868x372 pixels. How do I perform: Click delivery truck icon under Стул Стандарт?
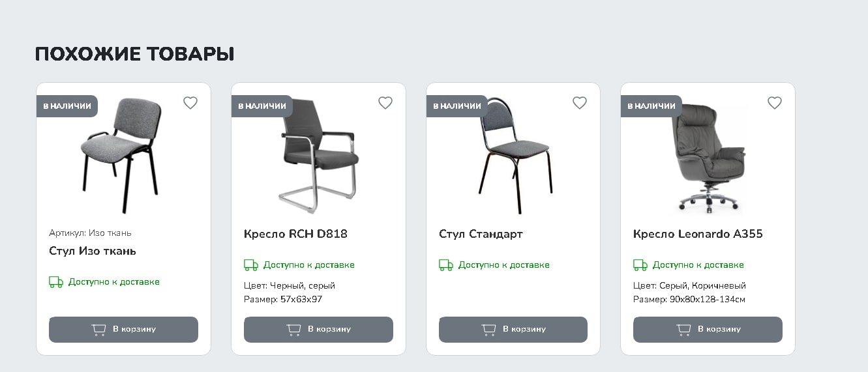coord(446,265)
